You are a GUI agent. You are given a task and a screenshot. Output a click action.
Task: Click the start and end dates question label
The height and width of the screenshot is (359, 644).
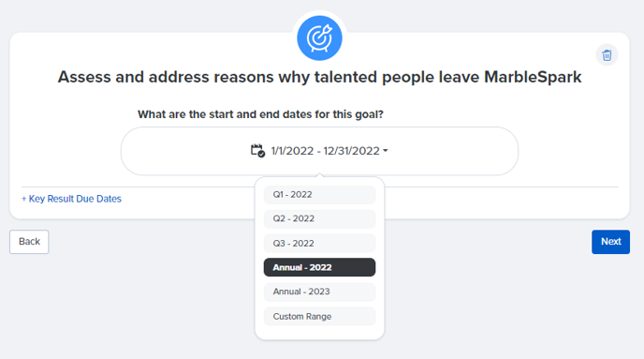260,114
